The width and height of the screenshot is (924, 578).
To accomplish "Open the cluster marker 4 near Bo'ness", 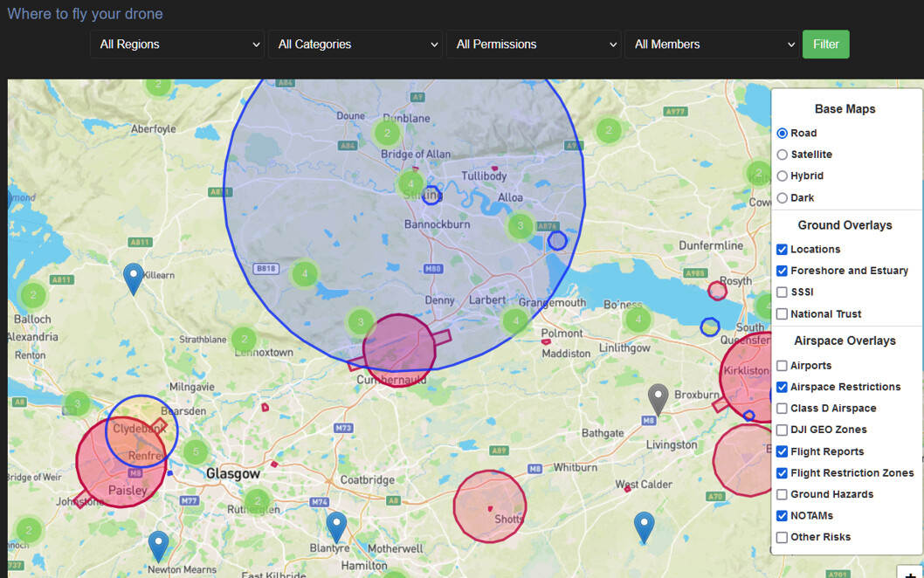I will pyautogui.click(x=638, y=320).
